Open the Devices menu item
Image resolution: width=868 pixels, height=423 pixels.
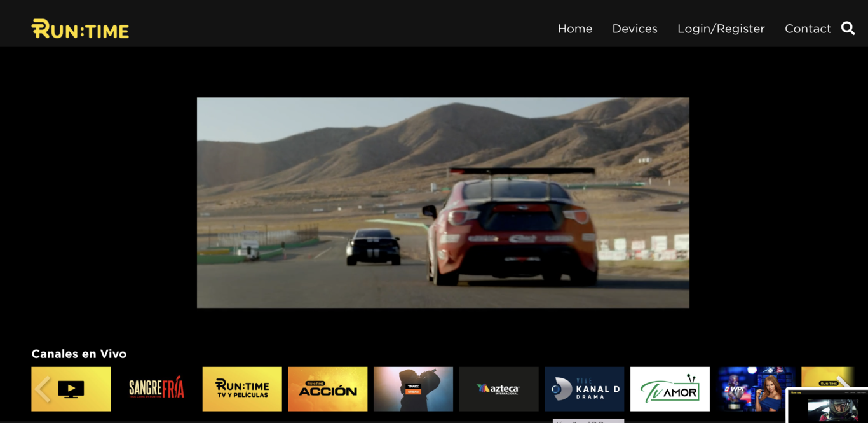point(634,29)
